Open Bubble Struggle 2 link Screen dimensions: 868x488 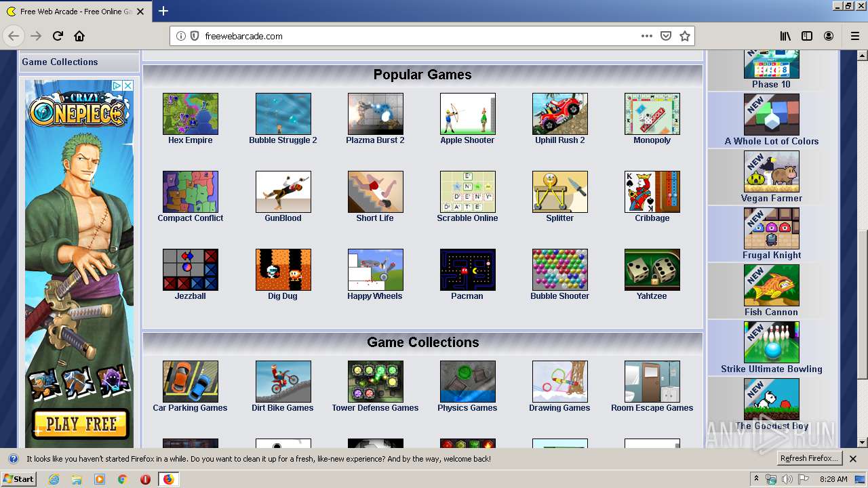pyautogui.click(x=283, y=140)
